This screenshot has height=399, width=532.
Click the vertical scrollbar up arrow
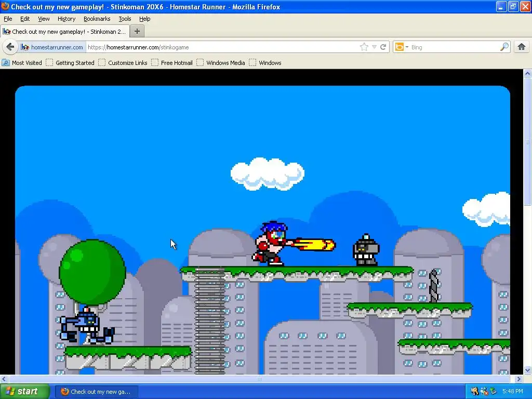[528, 73]
